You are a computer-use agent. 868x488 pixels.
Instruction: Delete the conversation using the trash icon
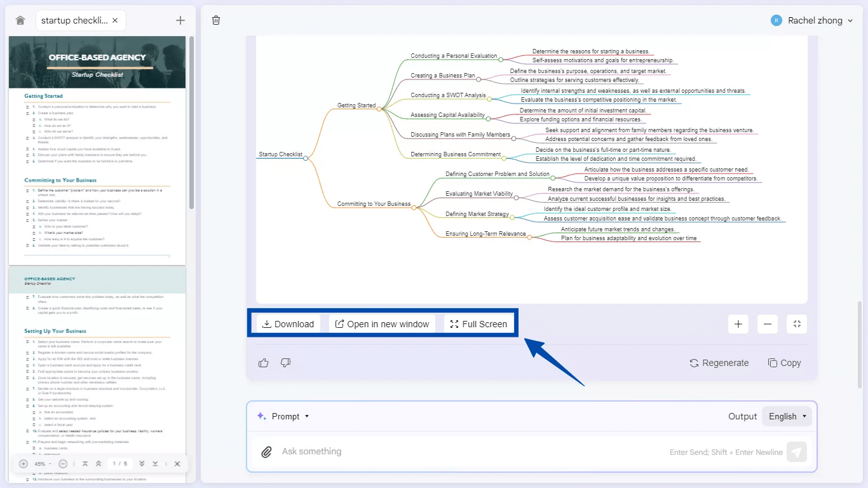[x=215, y=20]
